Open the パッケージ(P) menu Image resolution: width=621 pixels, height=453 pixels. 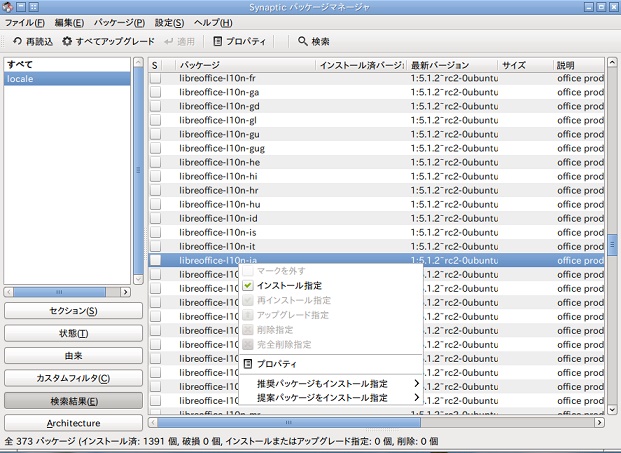click(119, 23)
